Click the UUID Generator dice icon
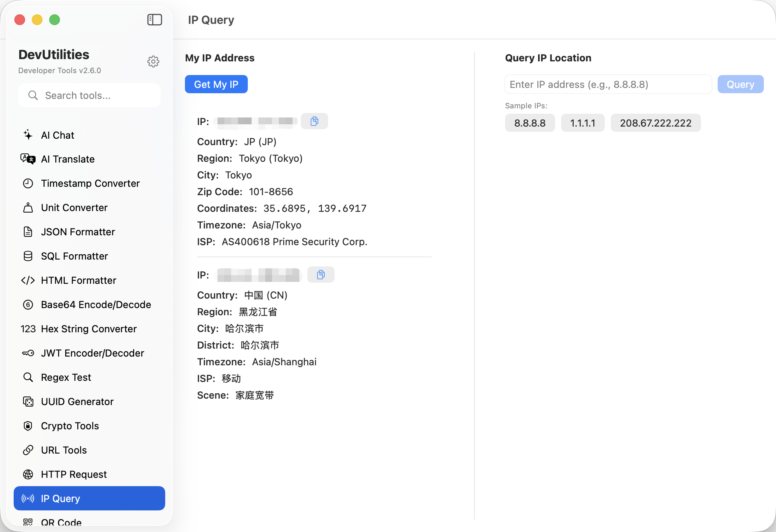The width and height of the screenshot is (776, 532). click(x=28, y=402)
